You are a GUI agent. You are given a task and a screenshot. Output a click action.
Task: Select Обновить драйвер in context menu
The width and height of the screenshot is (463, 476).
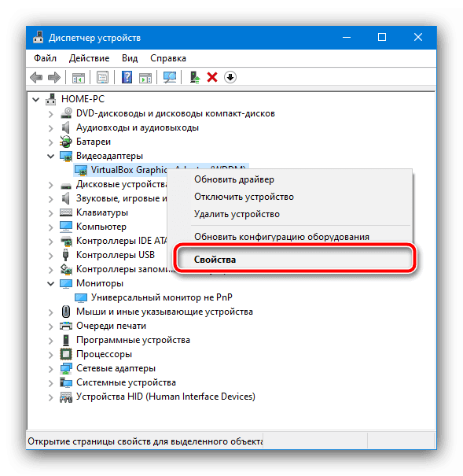234,179
